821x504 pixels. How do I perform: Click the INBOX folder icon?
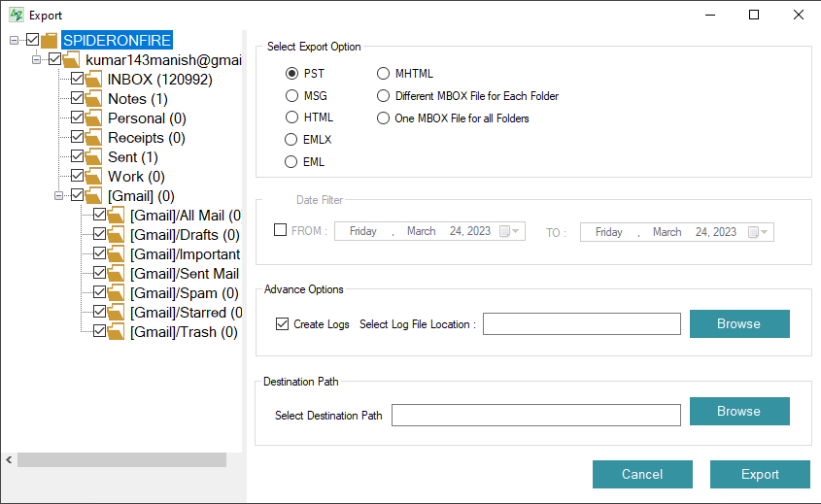click(94, 80)
